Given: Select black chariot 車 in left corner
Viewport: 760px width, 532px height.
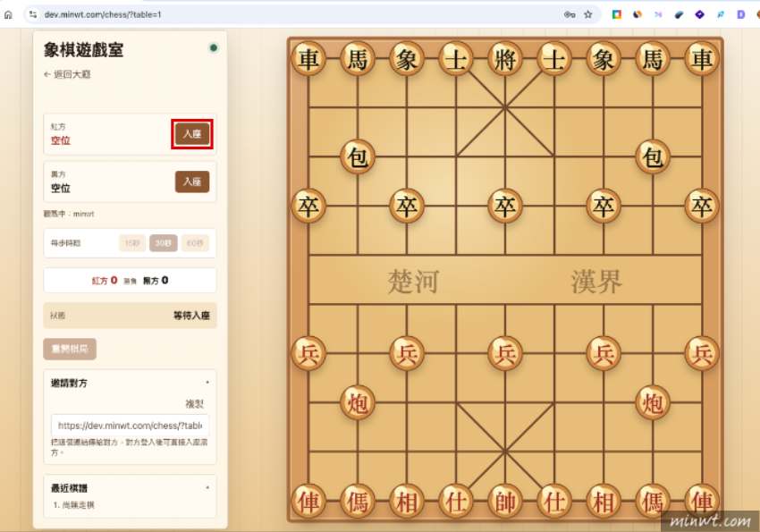Looking at the screenshot, I should (x=308, y=59).
